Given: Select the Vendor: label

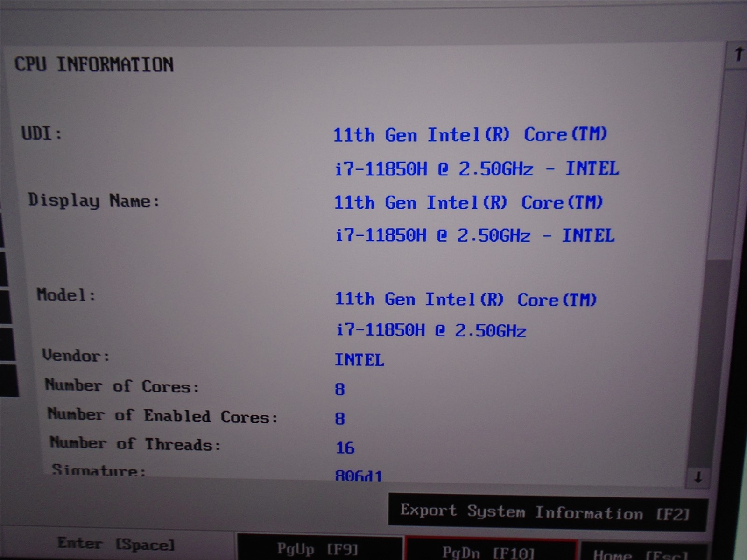Looking at the screenshot, I should click(x=76, y=356).
